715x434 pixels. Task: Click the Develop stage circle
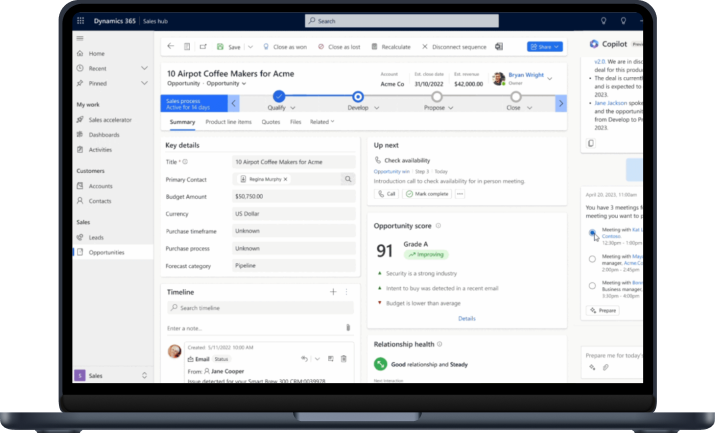pos(358,96)
